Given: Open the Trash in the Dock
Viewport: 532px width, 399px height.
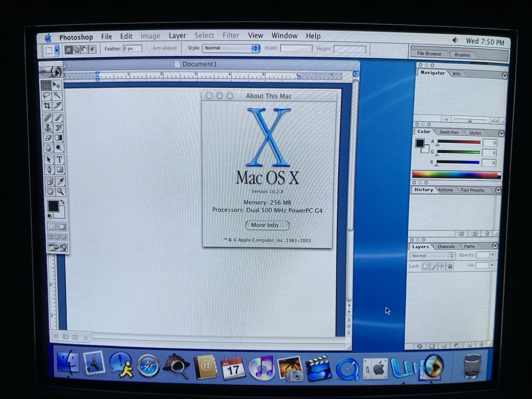Looking at the screenshot, I should click(472, 366).
